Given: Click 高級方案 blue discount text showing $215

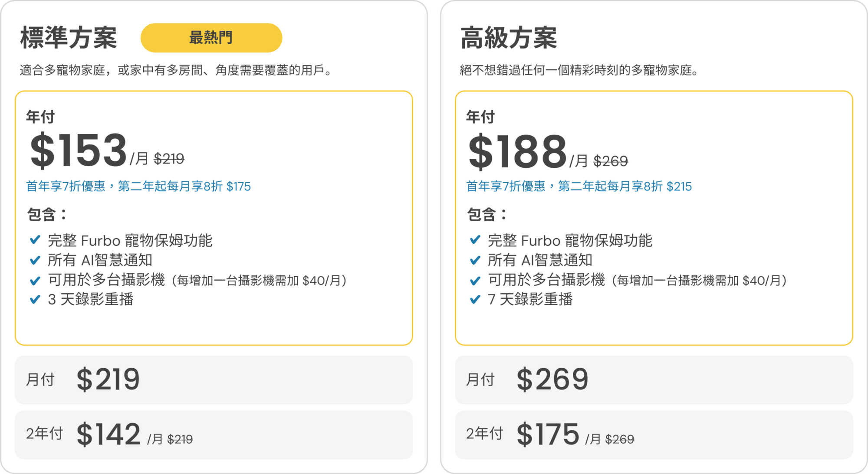Looking at the screenshot, I should point(579,186).
